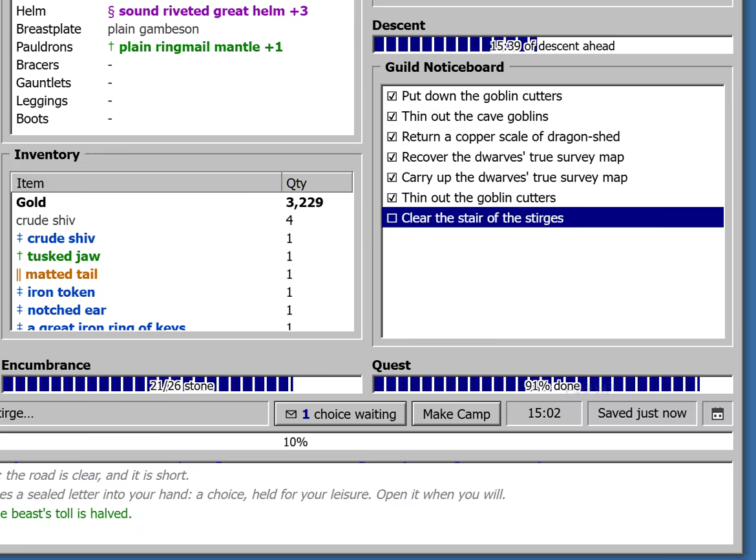Select 'a great iron ring of keys' item

[x=182, y=325]
